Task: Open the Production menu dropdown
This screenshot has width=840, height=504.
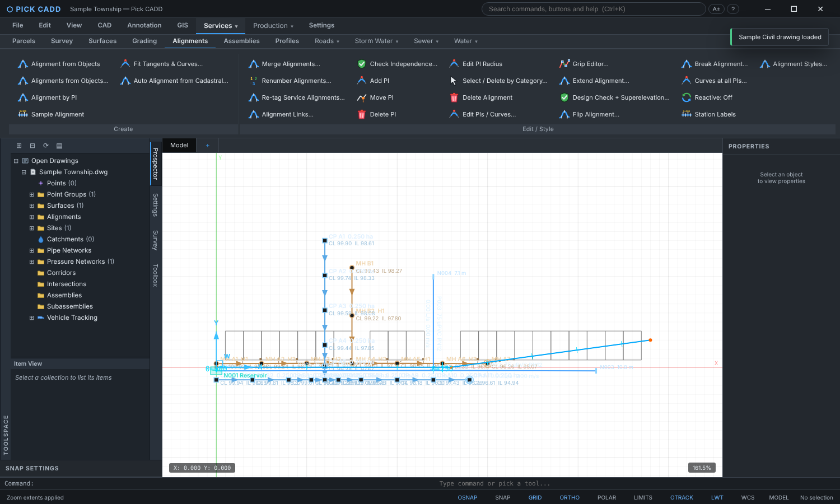Action: pos(273,26)
